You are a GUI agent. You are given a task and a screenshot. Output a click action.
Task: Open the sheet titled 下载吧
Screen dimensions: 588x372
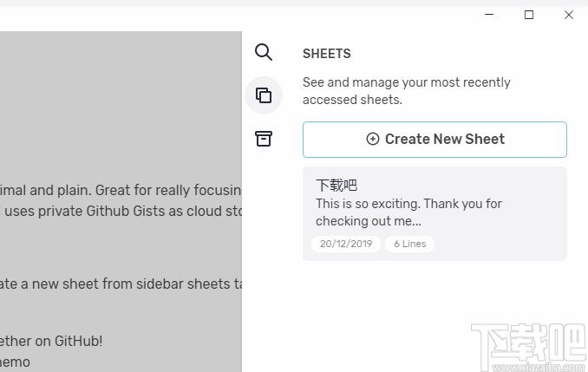[x=336, y=185]
